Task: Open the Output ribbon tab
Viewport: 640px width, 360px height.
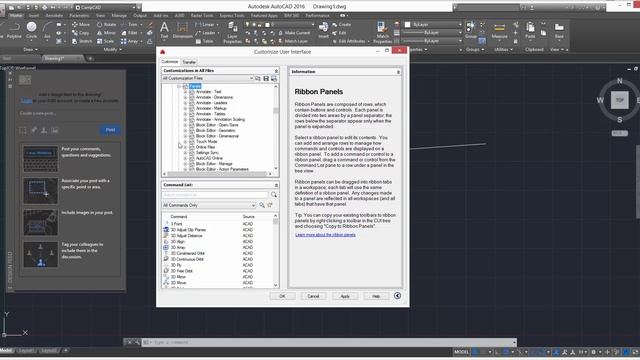Action: click(140, 16)
